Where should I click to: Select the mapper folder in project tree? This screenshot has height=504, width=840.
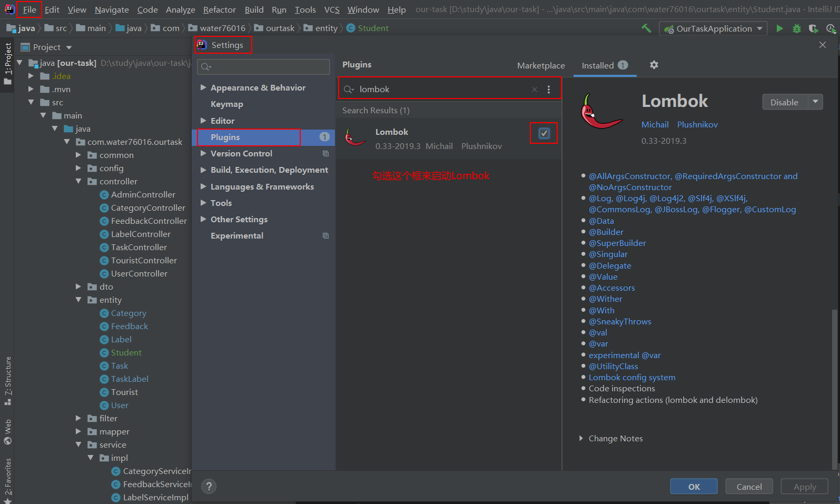114,432
